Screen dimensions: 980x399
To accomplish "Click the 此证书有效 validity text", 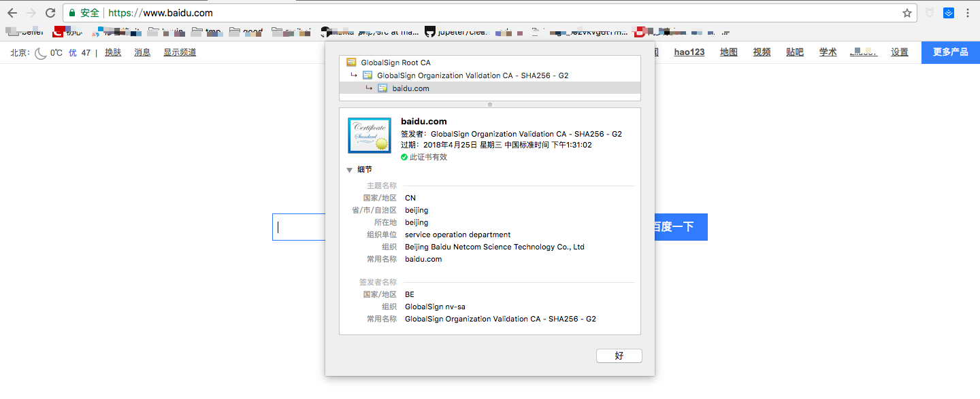I will (x=429, y=157).
